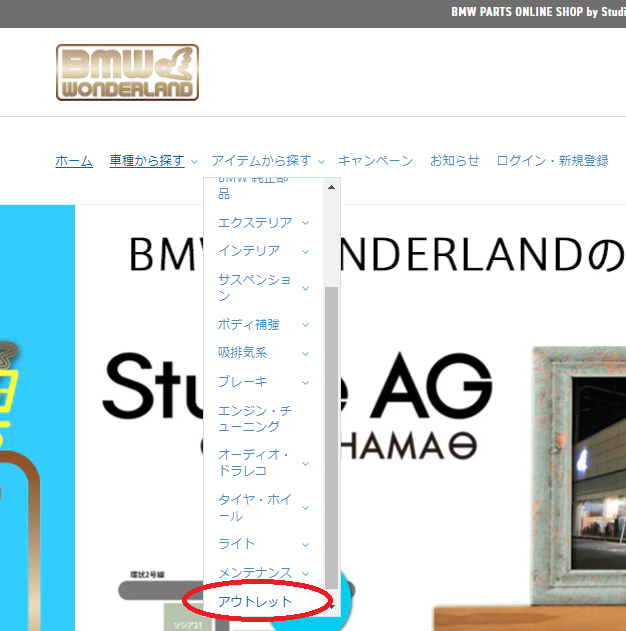Expand the インテリア submenu chevron
626x631 pixels.
(x=306, y=252)
